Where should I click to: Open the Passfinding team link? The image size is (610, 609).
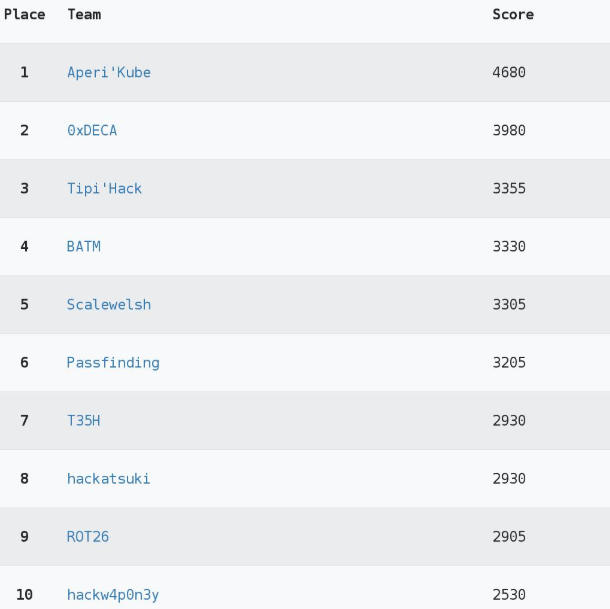coord(113,362)
